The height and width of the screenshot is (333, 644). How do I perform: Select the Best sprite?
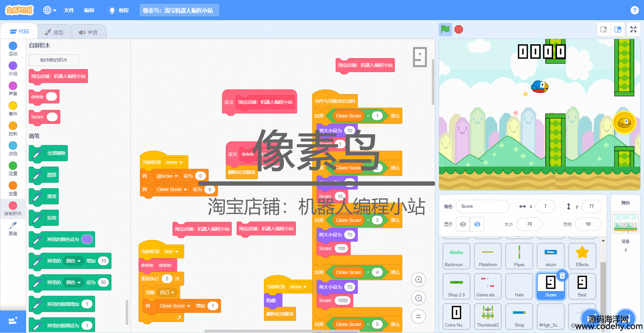(582, 286)
